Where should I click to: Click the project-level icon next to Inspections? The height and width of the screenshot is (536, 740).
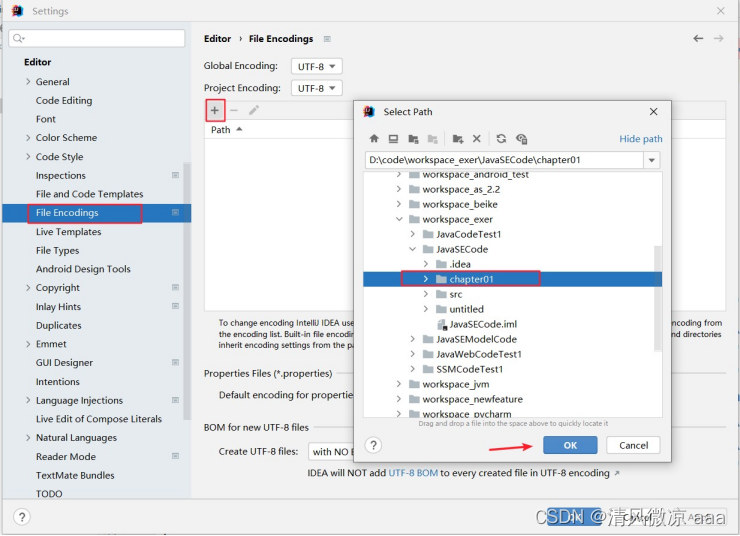coord(175,175)
